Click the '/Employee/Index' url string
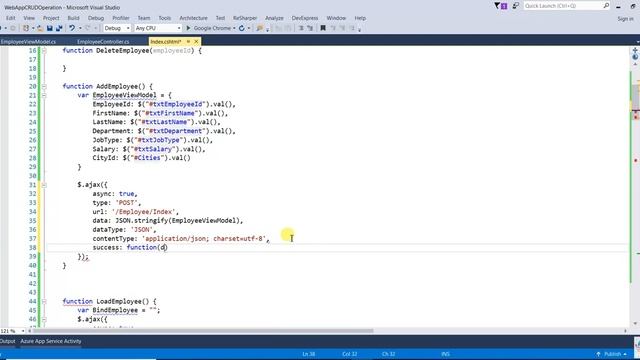The image size is (640, 360). point(144,212)
